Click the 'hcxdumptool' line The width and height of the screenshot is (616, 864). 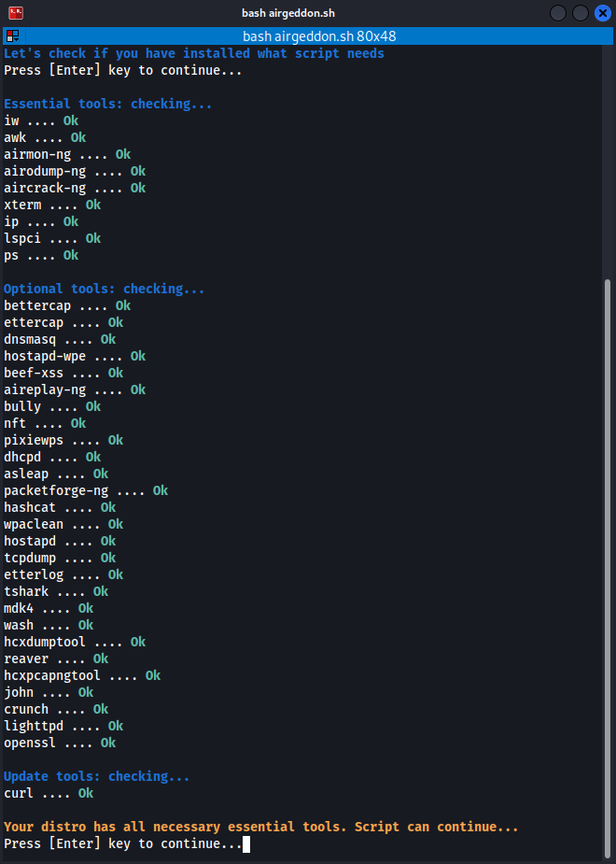click(x=75, y=642)
